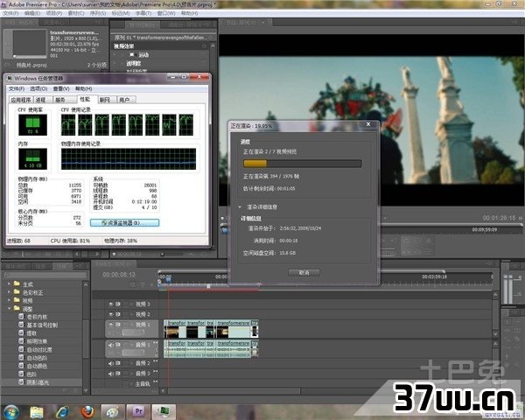
Task: Click the 阴影/高光 effect icon
Action: 21,382
